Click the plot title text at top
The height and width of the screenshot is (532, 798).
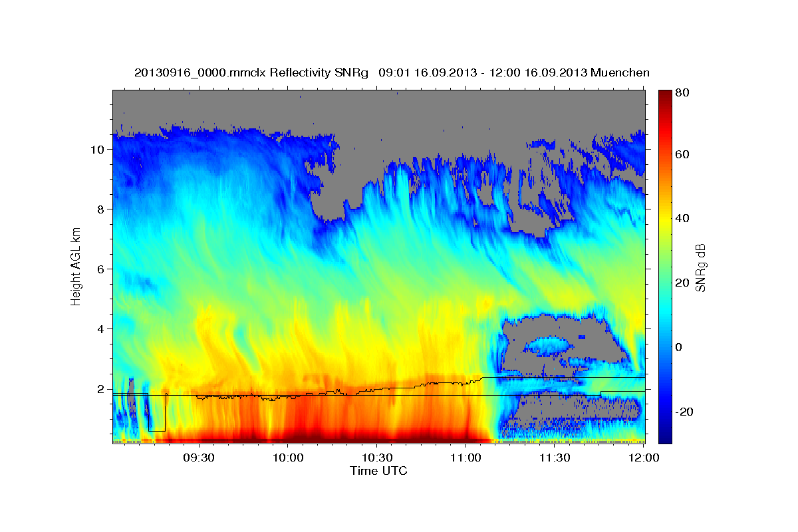pos(392,72)
